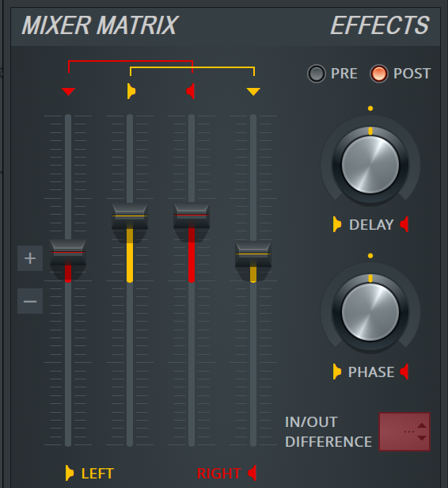
Task: Click the red speaker icon above third fader
Action: [x=191, y=91]
